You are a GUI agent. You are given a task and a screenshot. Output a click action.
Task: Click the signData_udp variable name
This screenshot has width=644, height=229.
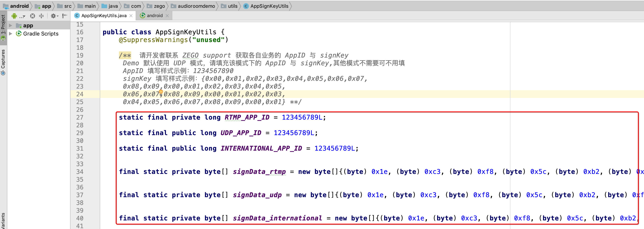[x=257, y=195]
